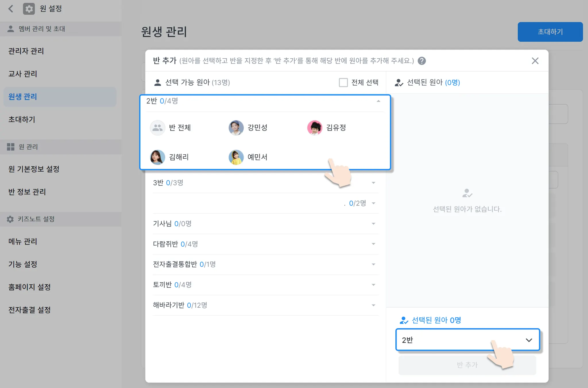Click the gear icon beside 원 설정
588x388 pixels.
coord(29,9)
